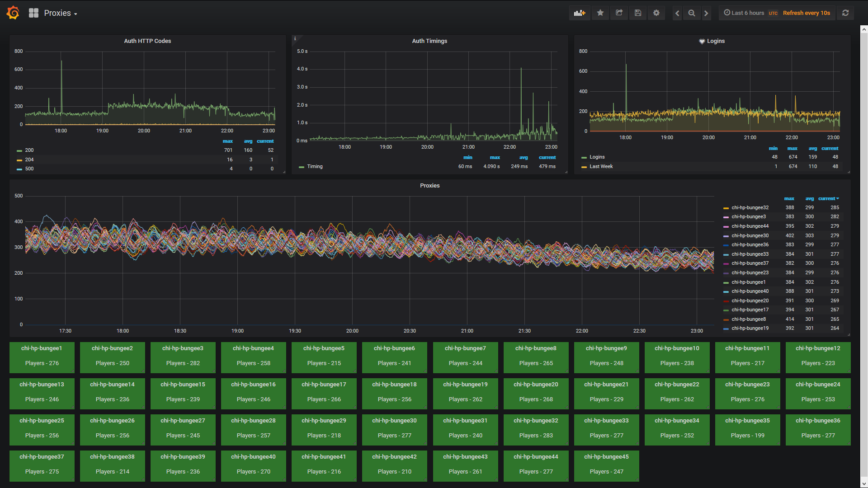868x488 pixels.
Task: Zoom out the time range with the magnifier icon
Action: [x=691, y=13]
